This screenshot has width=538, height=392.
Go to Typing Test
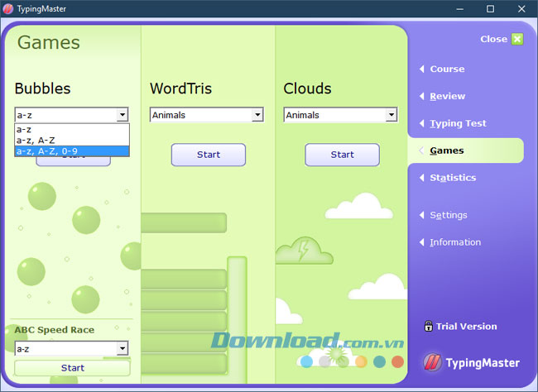tap(458, 123)
